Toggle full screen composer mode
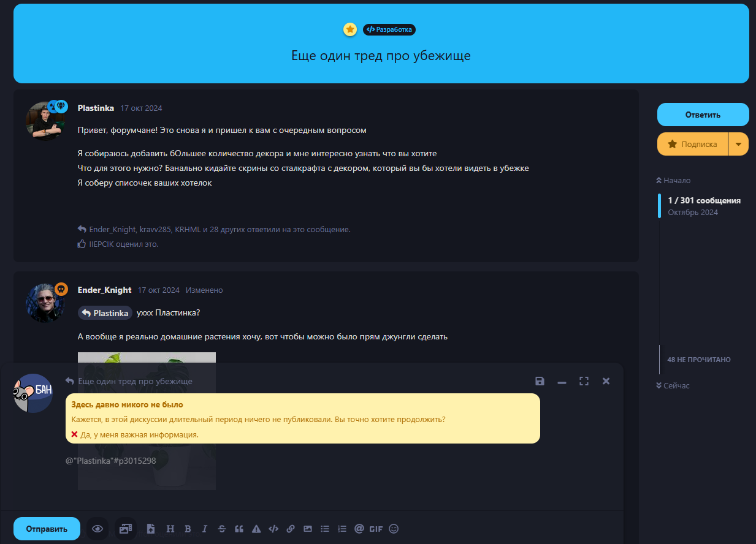This screenshot has width=756, height=544. point(584,381)
